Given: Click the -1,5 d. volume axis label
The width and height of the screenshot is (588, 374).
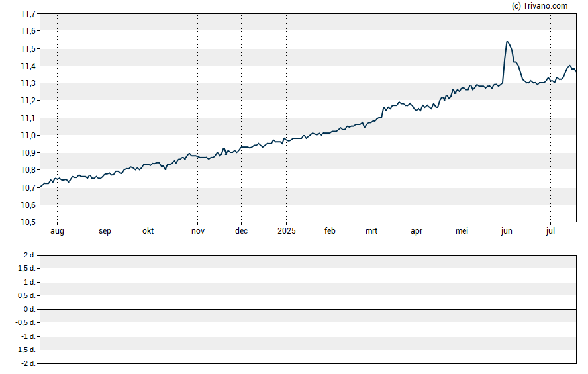Looking at the screenshot, I should [x=26, y=350].
